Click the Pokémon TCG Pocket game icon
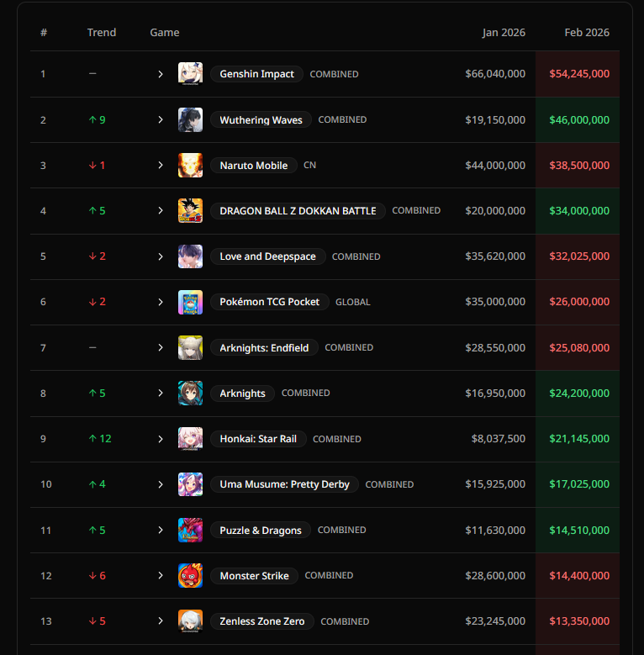The image size is (644, 655). 191,302
